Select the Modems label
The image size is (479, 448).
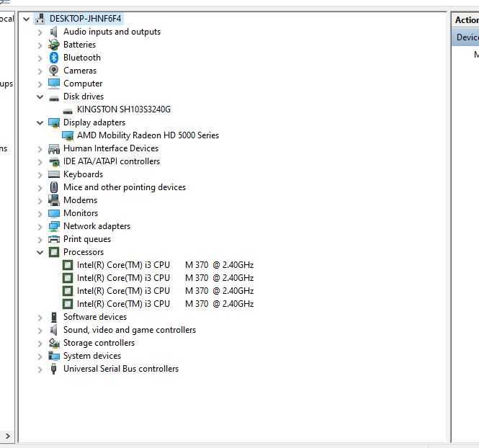point(81,200)
